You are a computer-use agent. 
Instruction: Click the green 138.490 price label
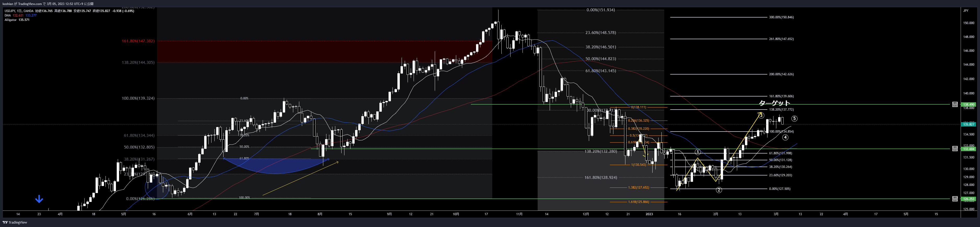click(x=968, y=104)
